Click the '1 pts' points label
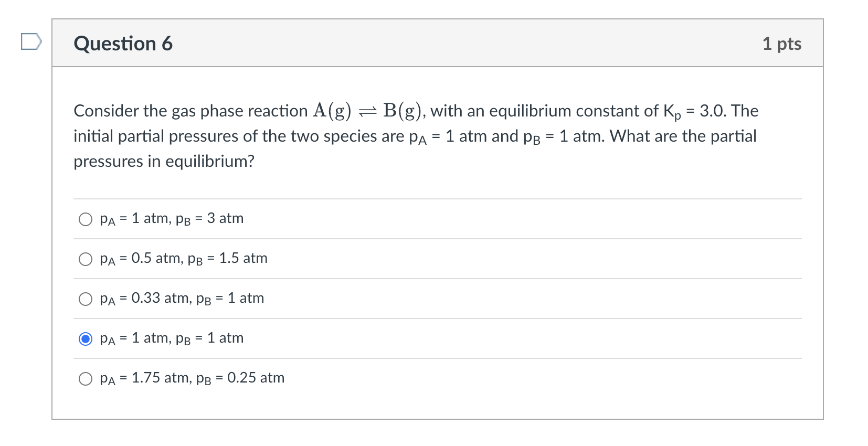 click(x=781, y=44)
